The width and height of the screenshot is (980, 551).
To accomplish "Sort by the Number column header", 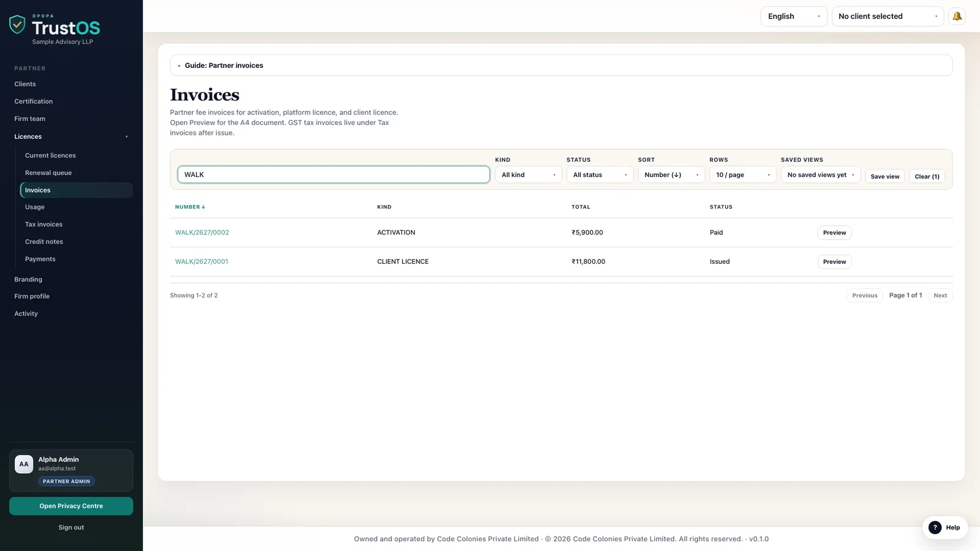I will point(190,207).
